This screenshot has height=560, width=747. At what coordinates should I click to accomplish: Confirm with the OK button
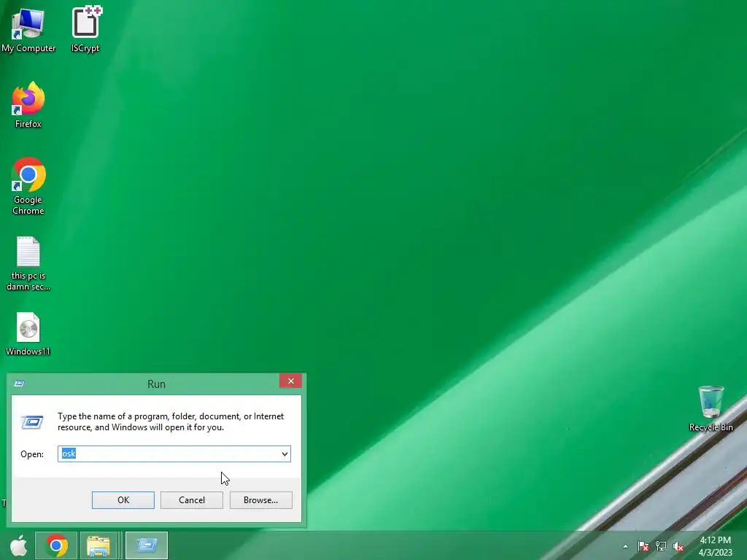point(123,500)
